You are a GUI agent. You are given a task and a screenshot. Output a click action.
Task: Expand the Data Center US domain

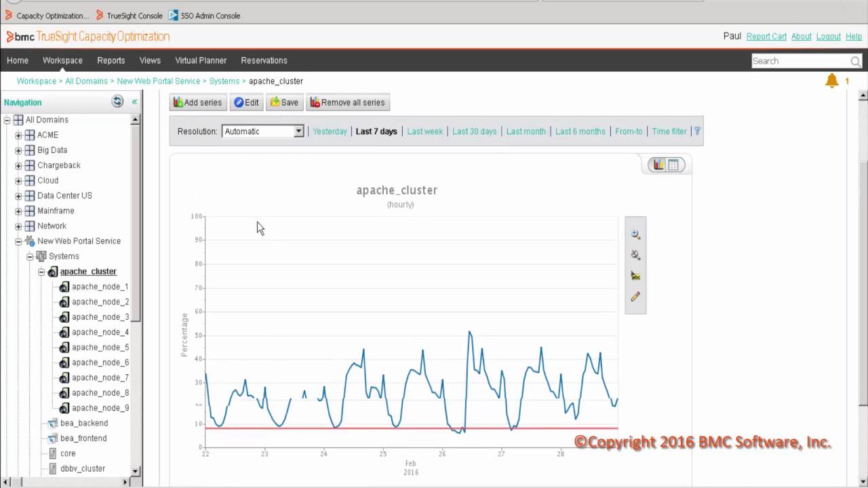coord(18,196)
